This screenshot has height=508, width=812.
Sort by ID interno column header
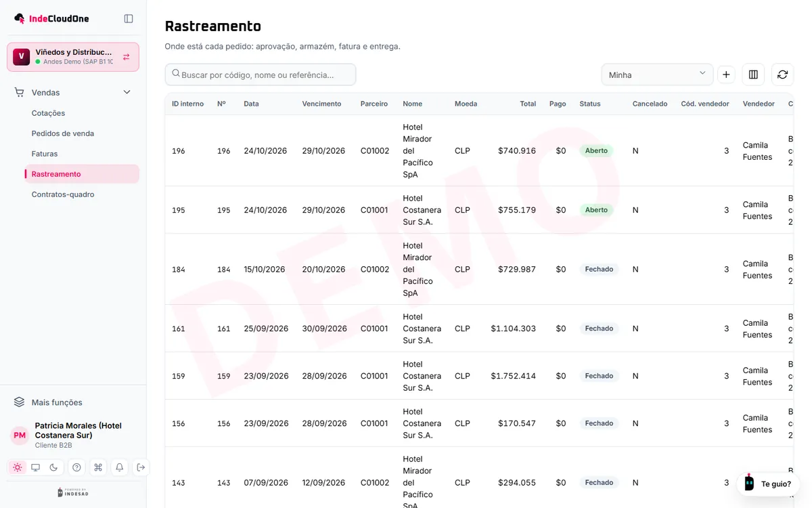(187, 104)
